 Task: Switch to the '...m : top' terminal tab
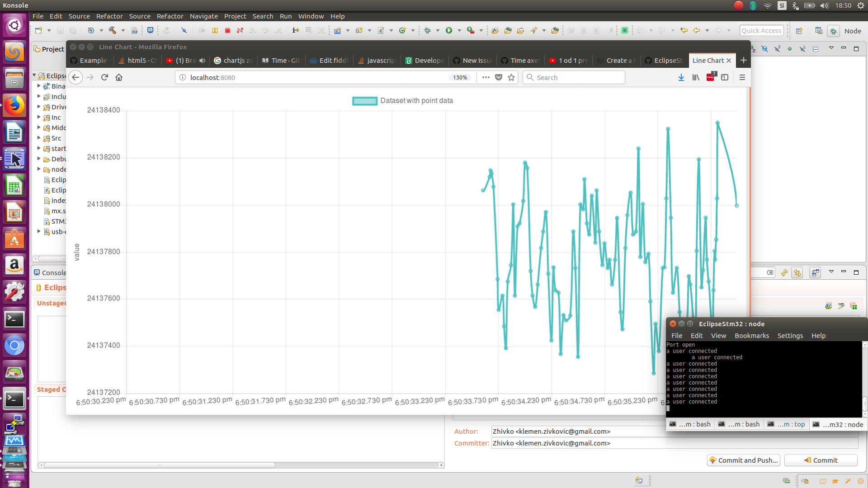786,424
